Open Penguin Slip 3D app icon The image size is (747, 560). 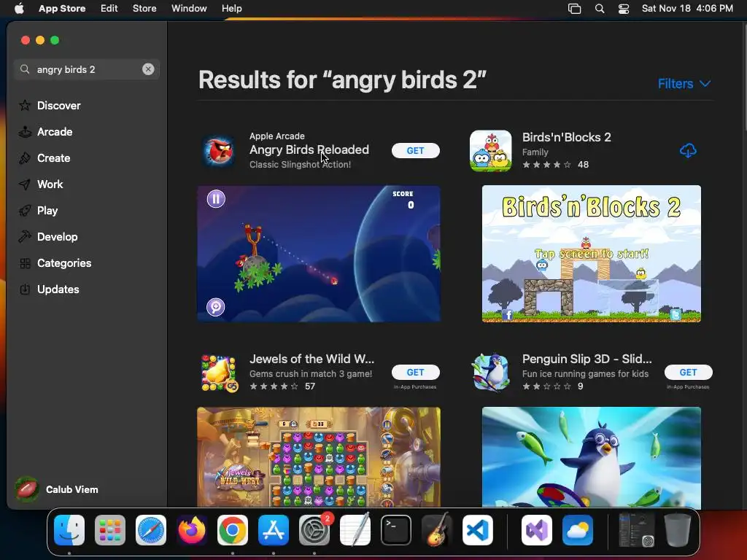[491, 373]
